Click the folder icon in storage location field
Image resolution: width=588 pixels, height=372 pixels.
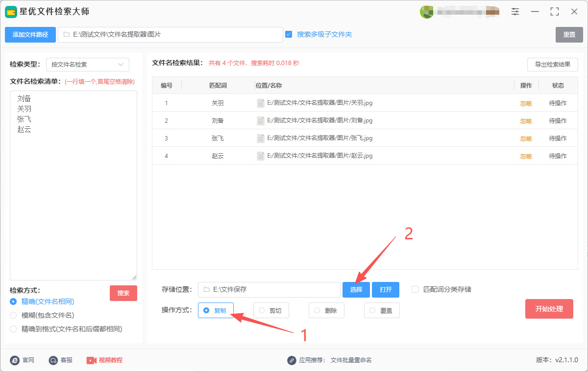tap(206, 290)
